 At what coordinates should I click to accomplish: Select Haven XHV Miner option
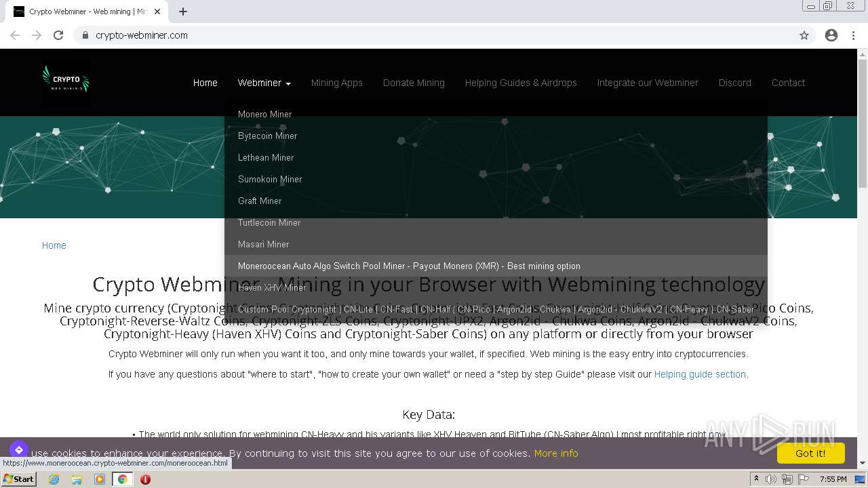pyautogui.click(x=496, y=287)
